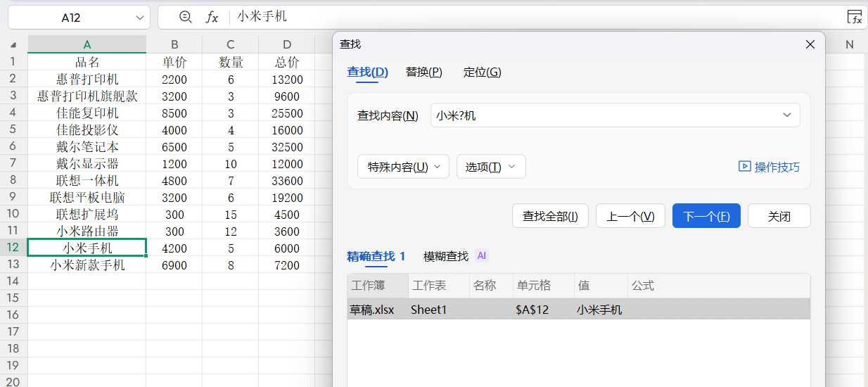This screenshot has width=868, height=387.
Task: Select the 草稿.xlsx search result row
Action: (x=578, y=310)
